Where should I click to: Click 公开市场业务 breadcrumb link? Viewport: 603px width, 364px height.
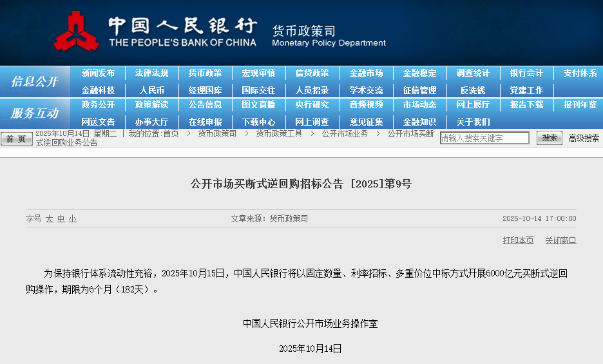(345, 133)
